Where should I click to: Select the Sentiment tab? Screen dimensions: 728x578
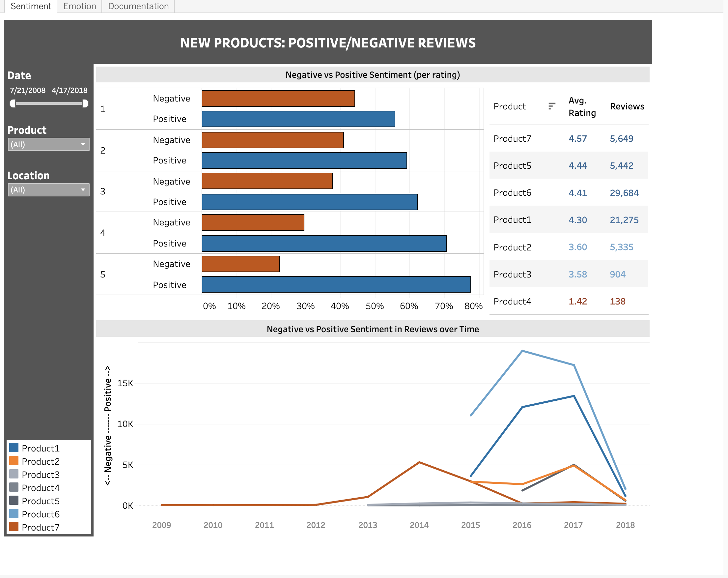[x=31, y=6]
